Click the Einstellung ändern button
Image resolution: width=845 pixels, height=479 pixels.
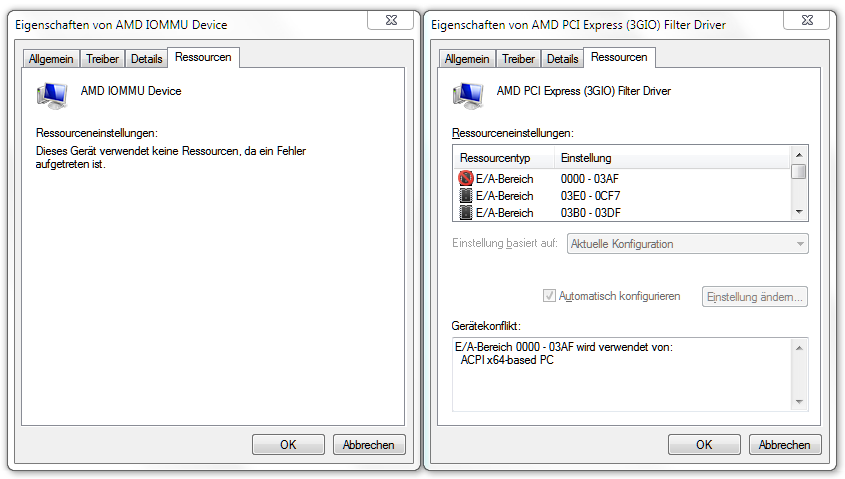754,297
